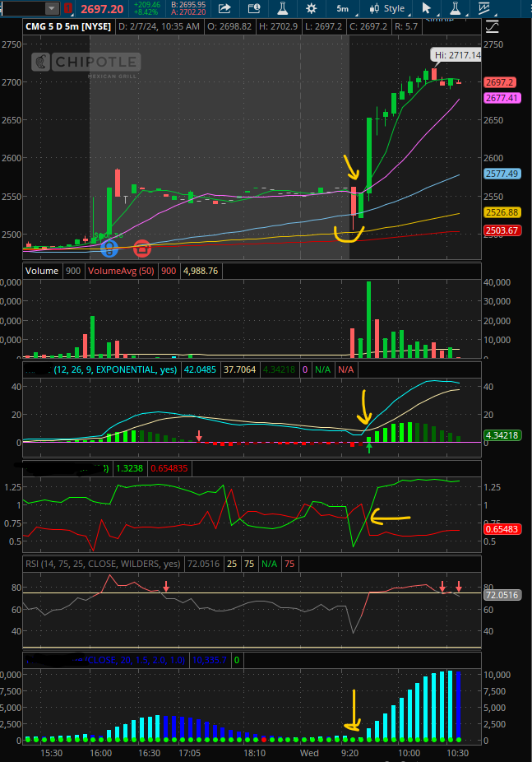Click the Volume study label

click(x=42, y=271)
